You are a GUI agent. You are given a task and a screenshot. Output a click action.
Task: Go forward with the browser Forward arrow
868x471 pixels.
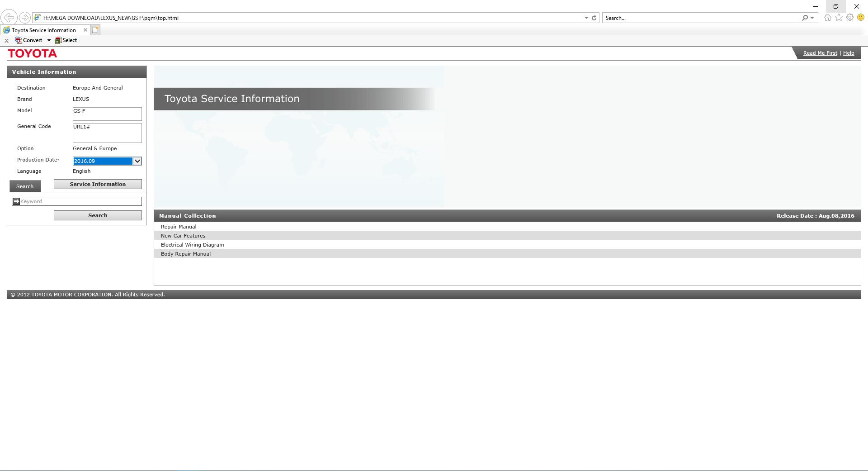pos(25,18)
